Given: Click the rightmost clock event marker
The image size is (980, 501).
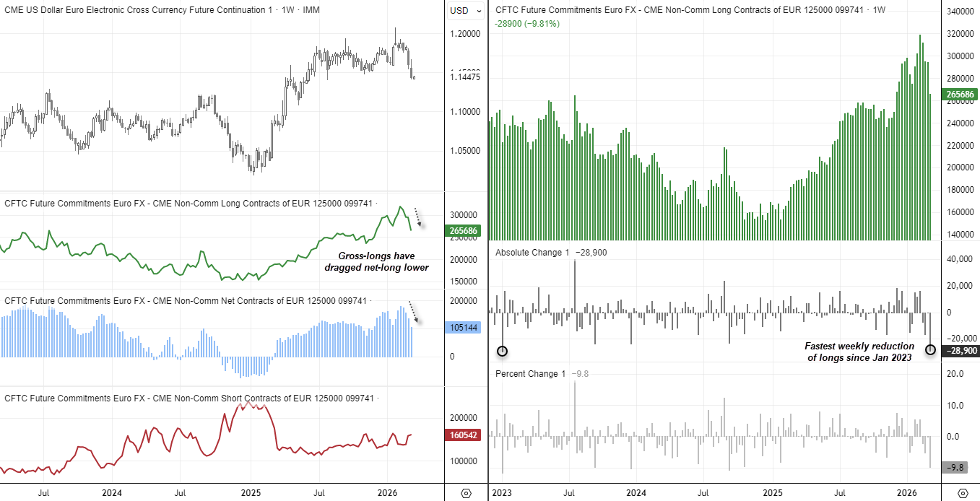Looking at the screenshot, I should pos(930,350).
